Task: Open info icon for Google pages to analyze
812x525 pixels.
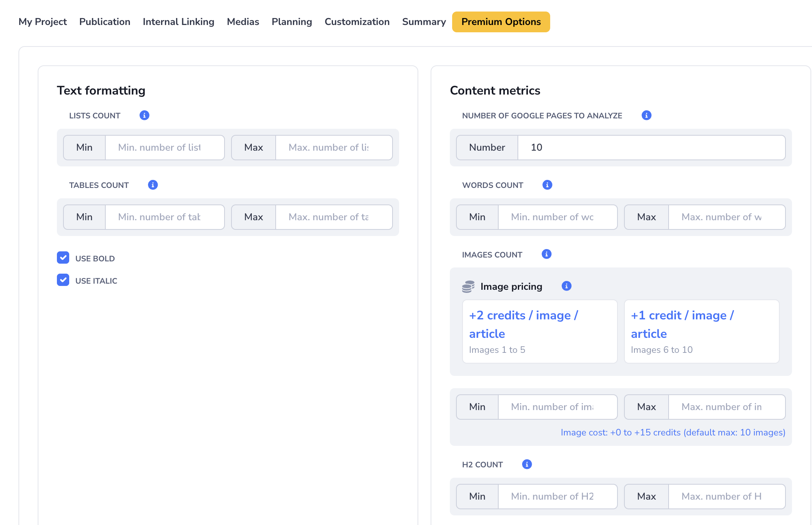Action: (x=646, y=115)
